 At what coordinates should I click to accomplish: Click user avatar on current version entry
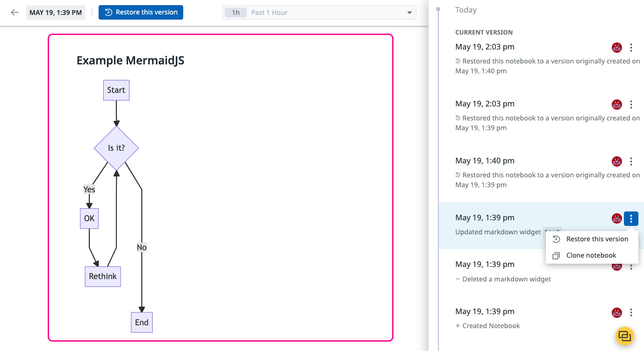point(617,47)
